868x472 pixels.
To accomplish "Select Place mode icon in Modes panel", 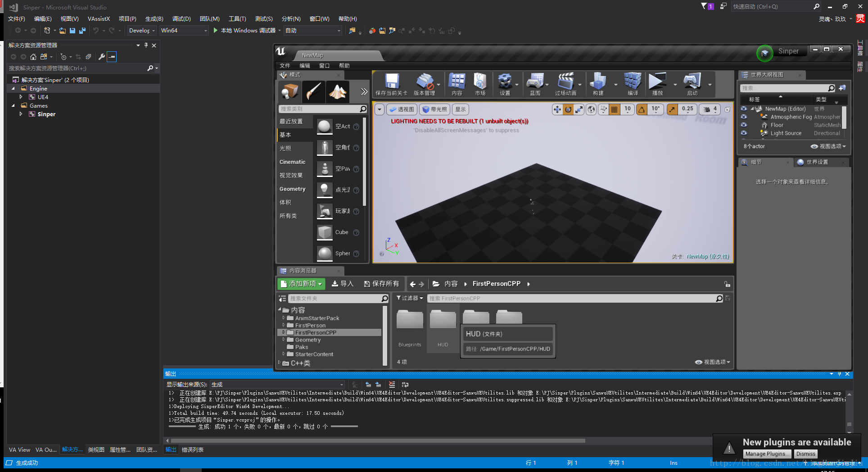I will pos(289,92).
